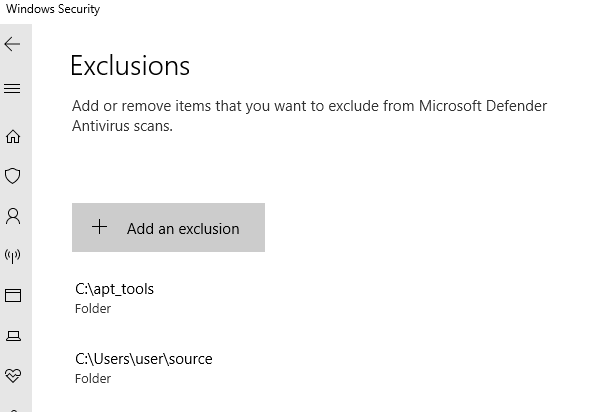The width and height of the screenshot is (606, 412).
Task: Go back using the back arrow
Action: (13, 45)
